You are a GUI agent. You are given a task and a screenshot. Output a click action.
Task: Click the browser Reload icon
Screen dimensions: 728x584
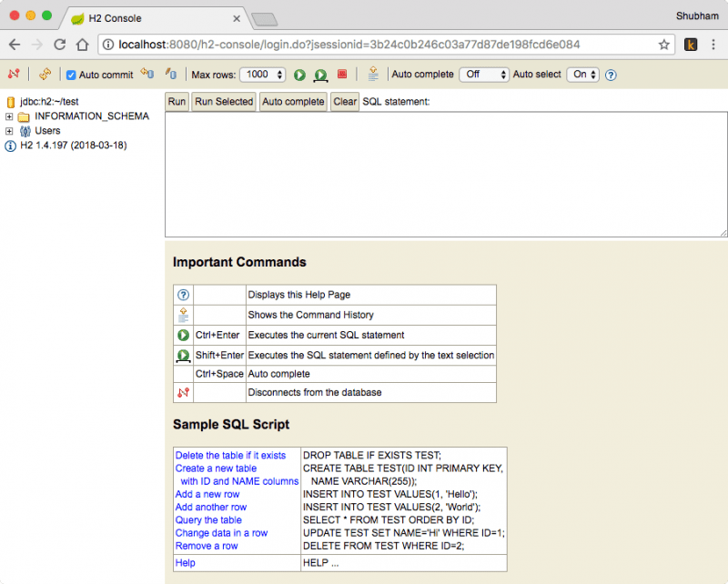[x=59, y=45]
